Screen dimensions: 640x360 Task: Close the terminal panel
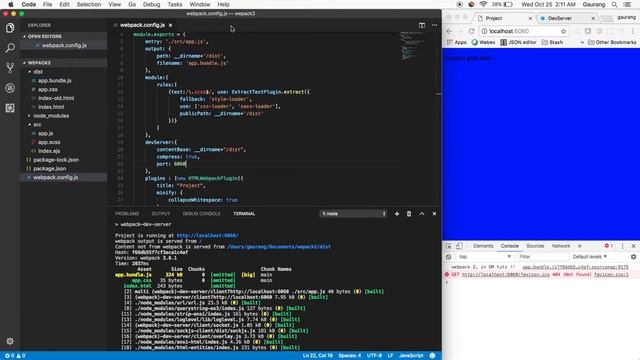click(434, 213)
